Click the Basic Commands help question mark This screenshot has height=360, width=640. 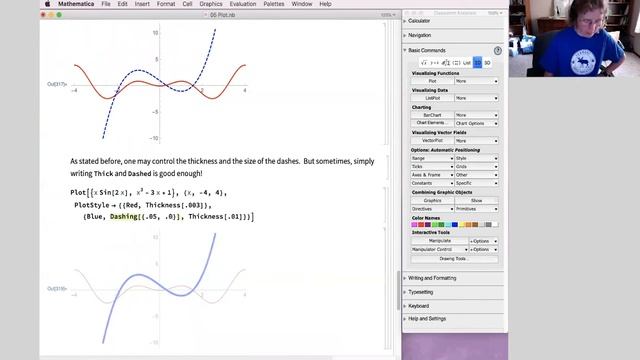498,51
